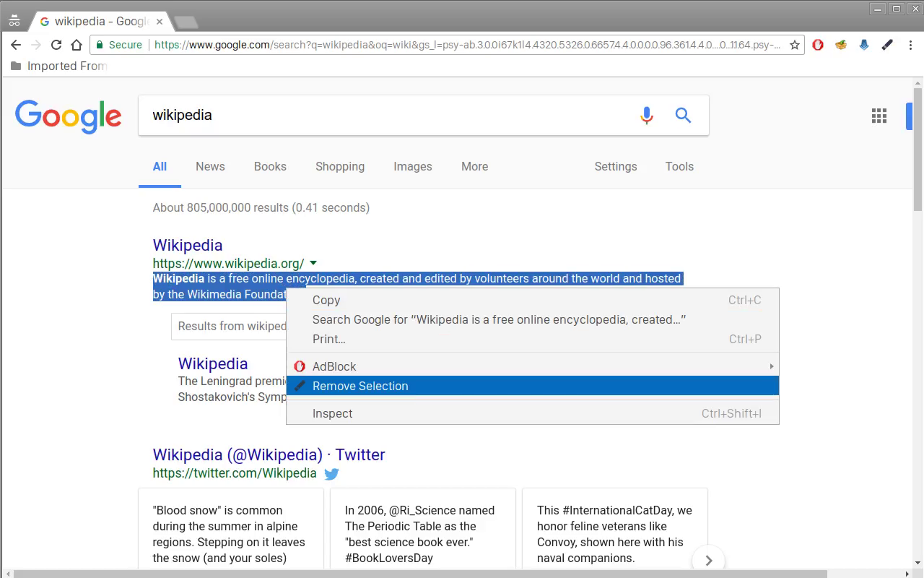Switch to the Books results tab

tap(270, 166)
